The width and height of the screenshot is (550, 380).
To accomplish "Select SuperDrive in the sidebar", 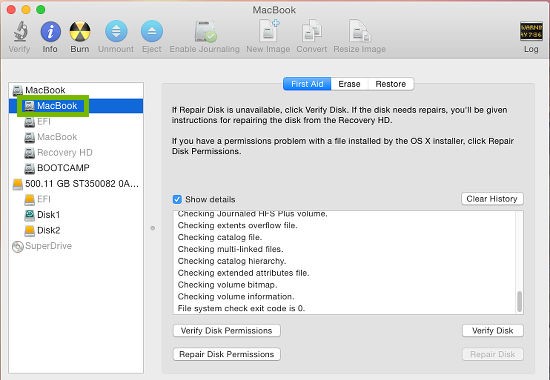I will pyautogui.click(x=76, y=246).
